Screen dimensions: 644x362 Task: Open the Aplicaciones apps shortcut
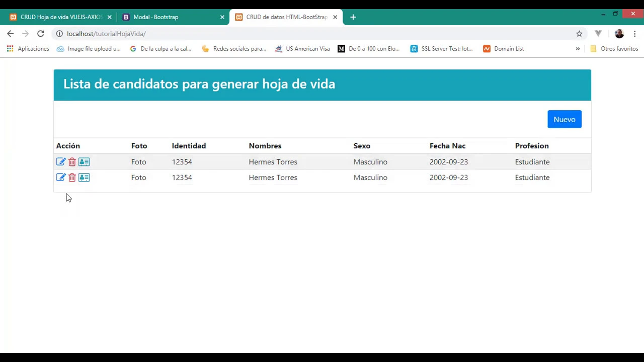(x=28, y=49)
